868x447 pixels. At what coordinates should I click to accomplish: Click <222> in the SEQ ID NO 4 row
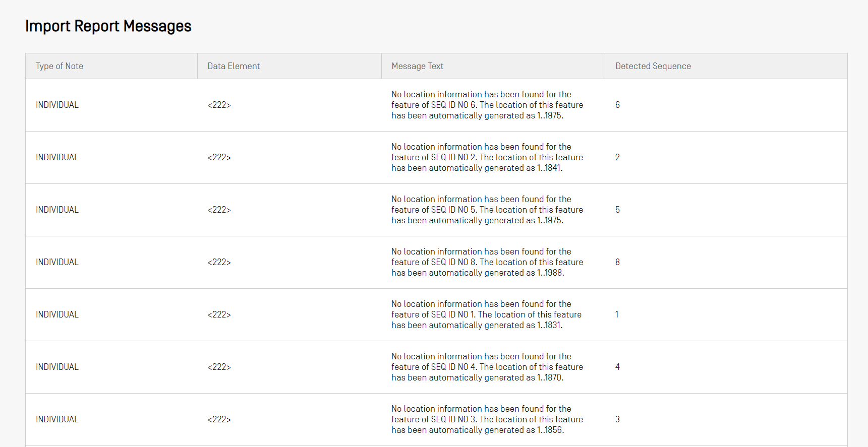tap(219, 367)
